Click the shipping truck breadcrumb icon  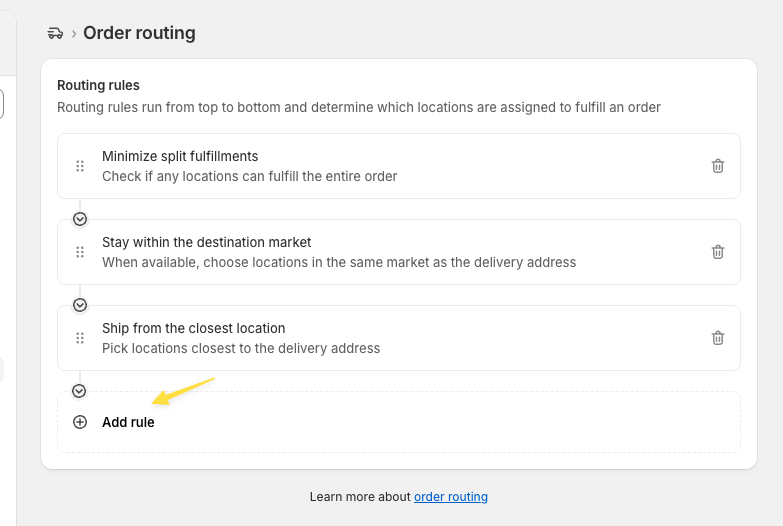coord(55,33)
